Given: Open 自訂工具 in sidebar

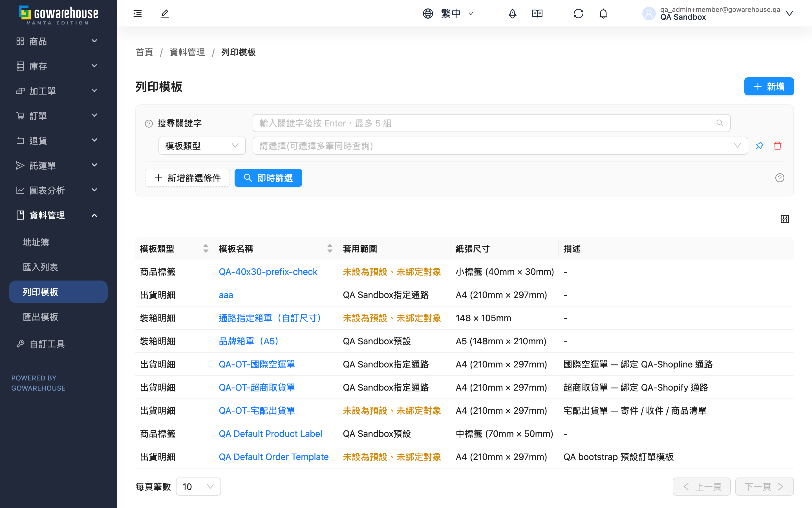Looking at the screenshot, I should (x=58, y=344).
